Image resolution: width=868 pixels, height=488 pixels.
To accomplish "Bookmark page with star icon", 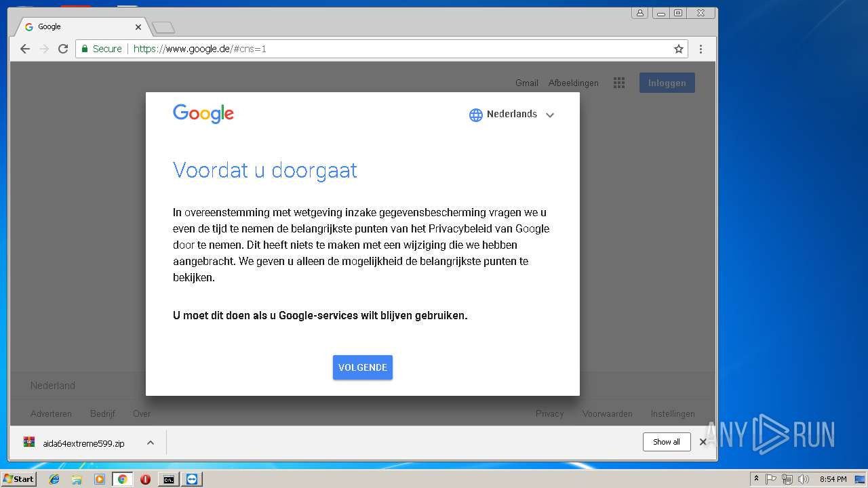I will click(x=678, y=49).
